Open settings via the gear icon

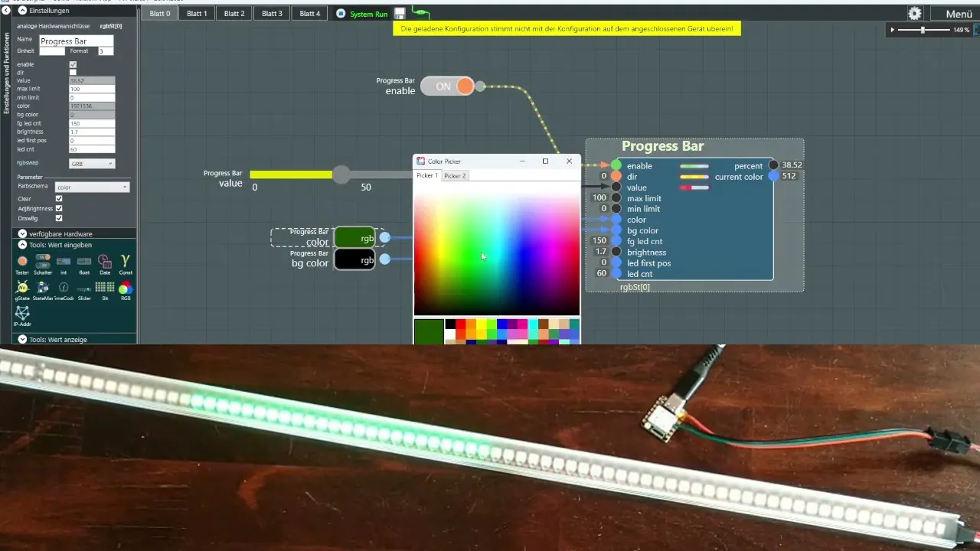tap(914, 14)
